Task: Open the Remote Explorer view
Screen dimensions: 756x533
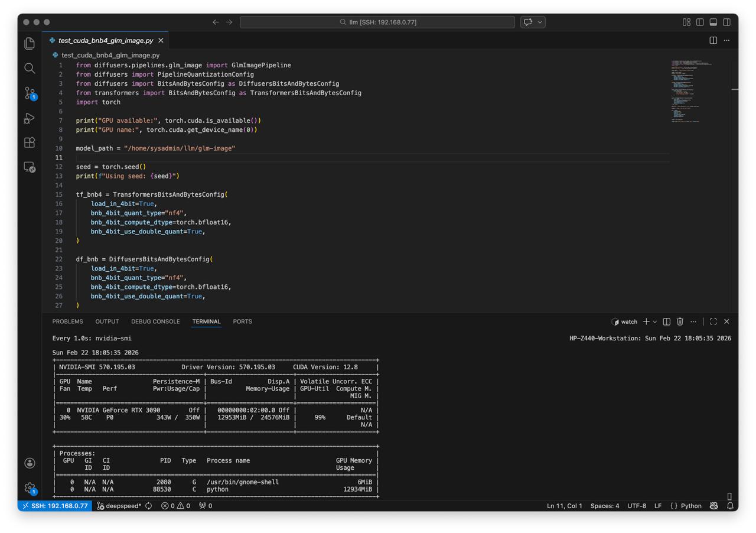Action: click(30, 167)
